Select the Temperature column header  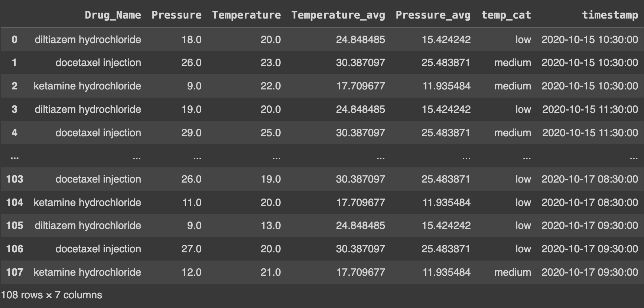click(x=246, y=15)
